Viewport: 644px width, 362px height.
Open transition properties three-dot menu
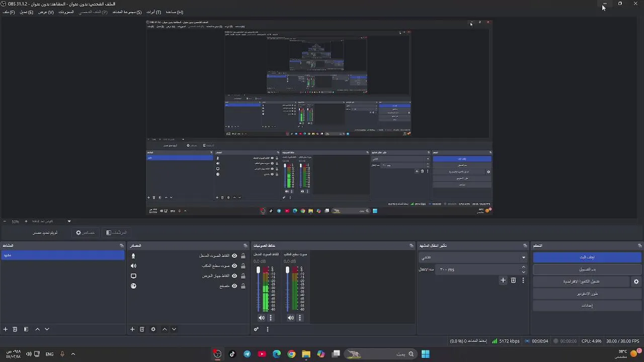[523, 281]
